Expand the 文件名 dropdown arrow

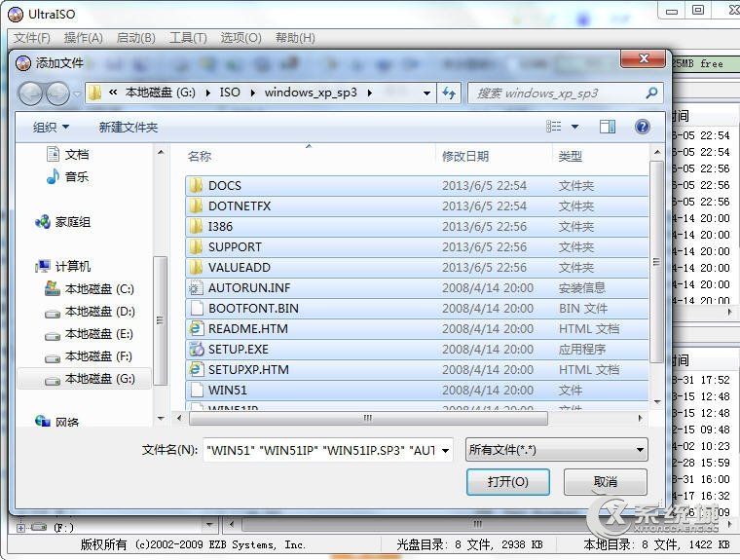pos(445,450)
